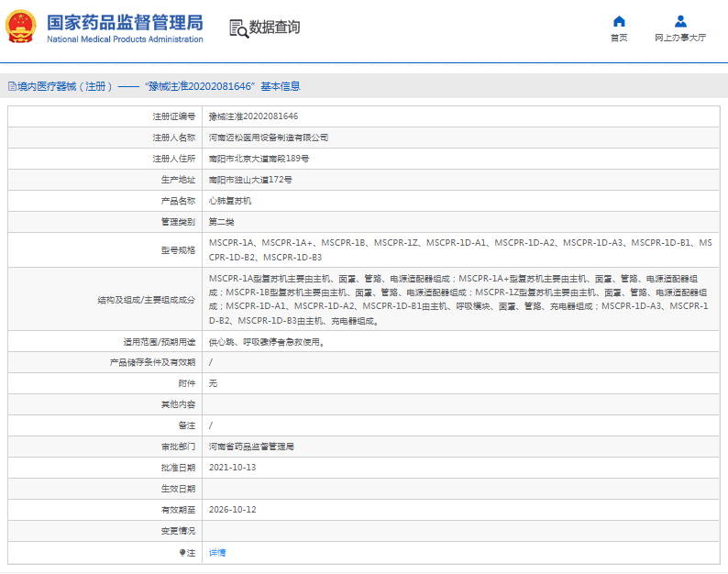Click the 备注 label
728x574 pixels.
click(x=187, y=425)
